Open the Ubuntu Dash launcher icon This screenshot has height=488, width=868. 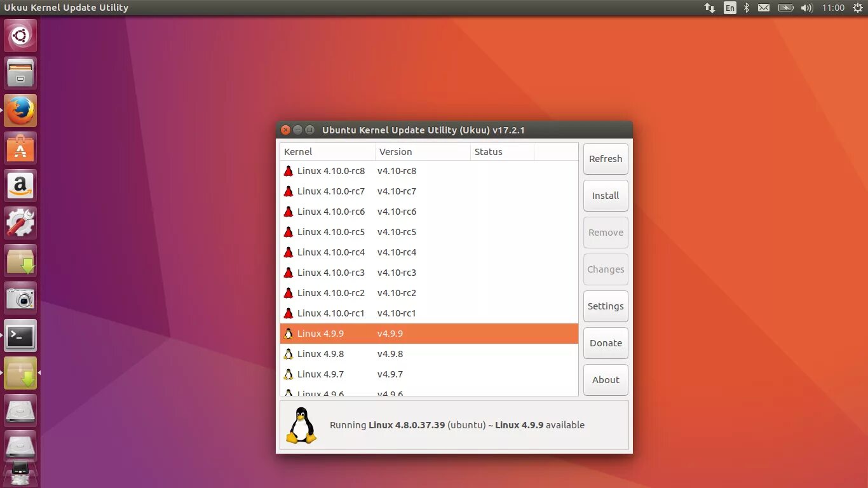tap(20, 36)
